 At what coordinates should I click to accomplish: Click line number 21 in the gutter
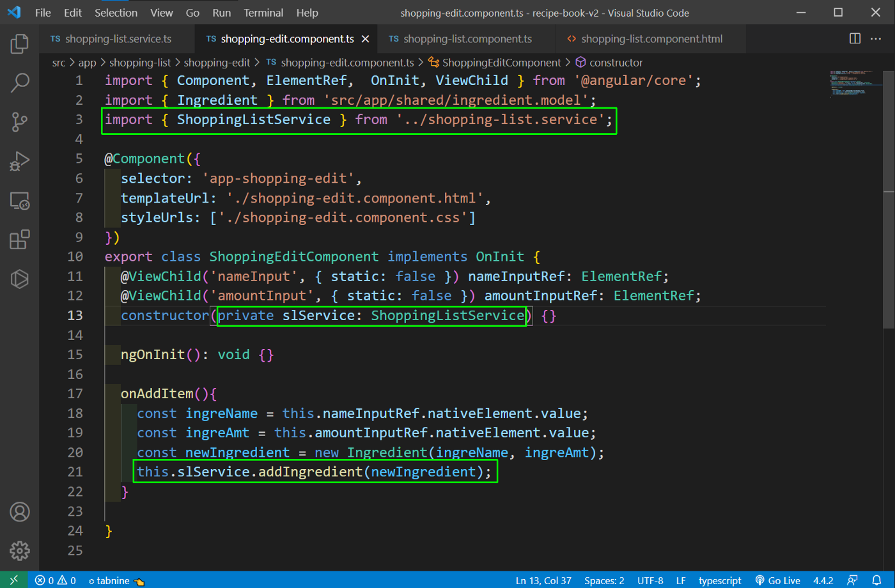click(75, 472)
